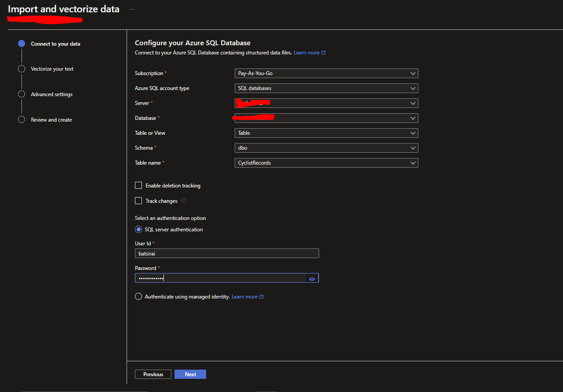Enable deletion tracking checkbox
This screenshot has width=563, height=392.
[138, 186]
